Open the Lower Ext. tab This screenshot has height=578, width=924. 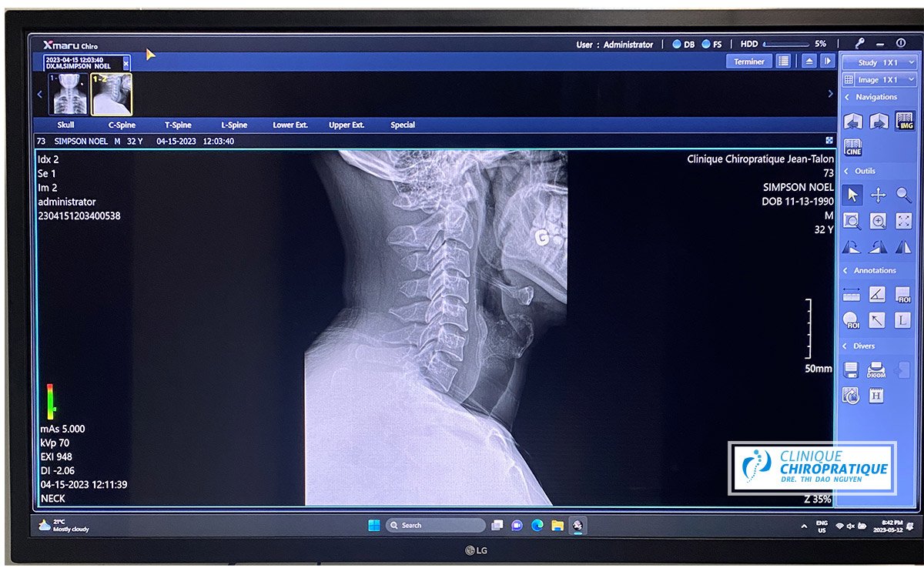290,125
